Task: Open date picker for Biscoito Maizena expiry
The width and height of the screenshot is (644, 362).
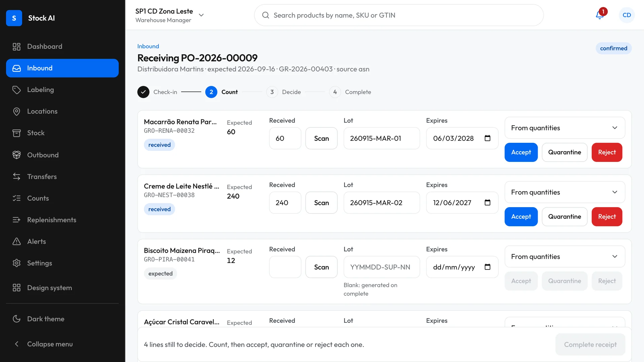Action: coord(487,267)
